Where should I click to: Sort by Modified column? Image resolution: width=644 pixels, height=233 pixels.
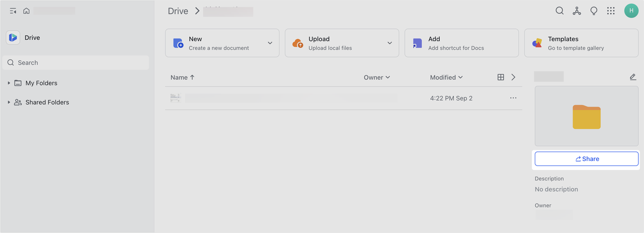pyautogui.click(x=446, y=77)
